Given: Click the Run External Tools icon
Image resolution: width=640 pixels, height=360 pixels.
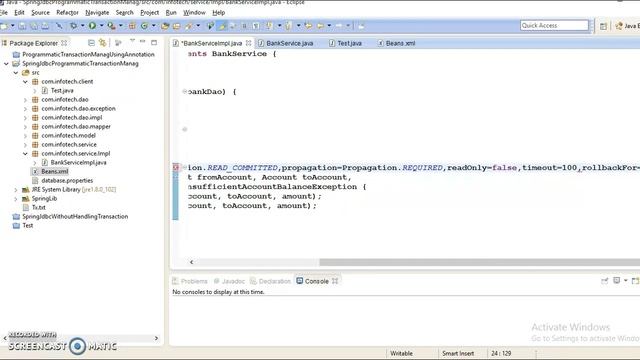Looking at the screenshot, I should pos(111,26).
